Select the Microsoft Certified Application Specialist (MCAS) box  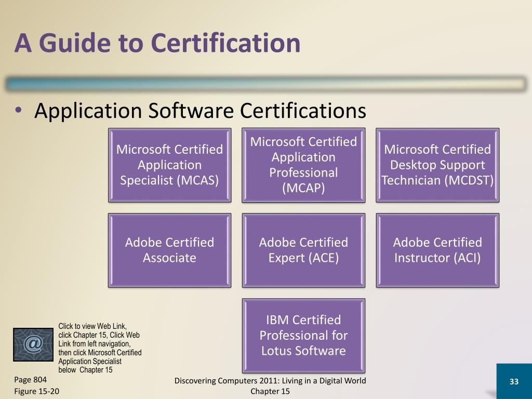tap(169, 165)
